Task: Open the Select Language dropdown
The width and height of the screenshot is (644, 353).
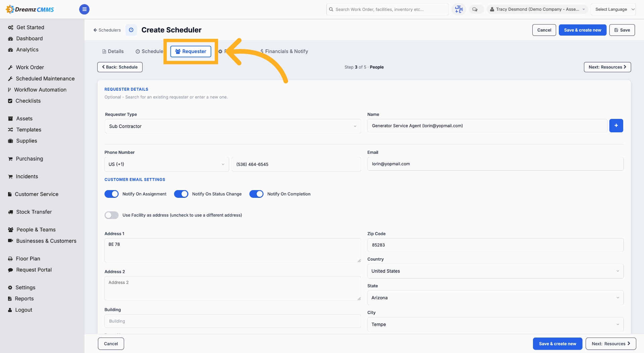Action: pos(613,9)
